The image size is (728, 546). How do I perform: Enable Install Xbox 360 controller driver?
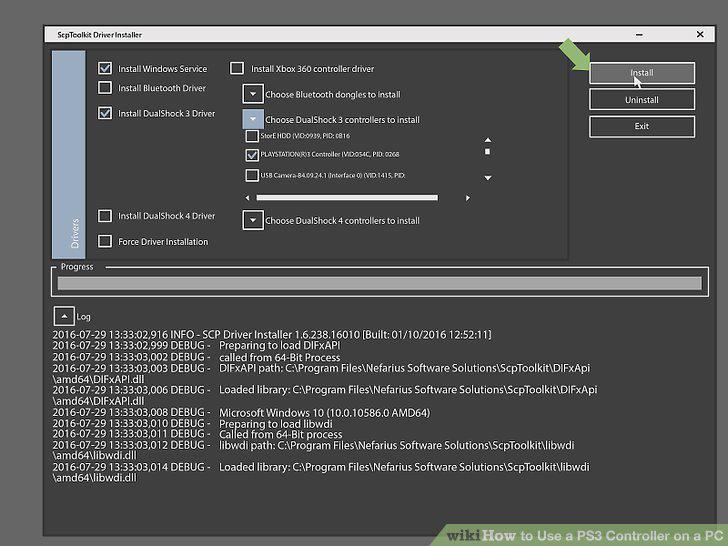click(237, 68)
